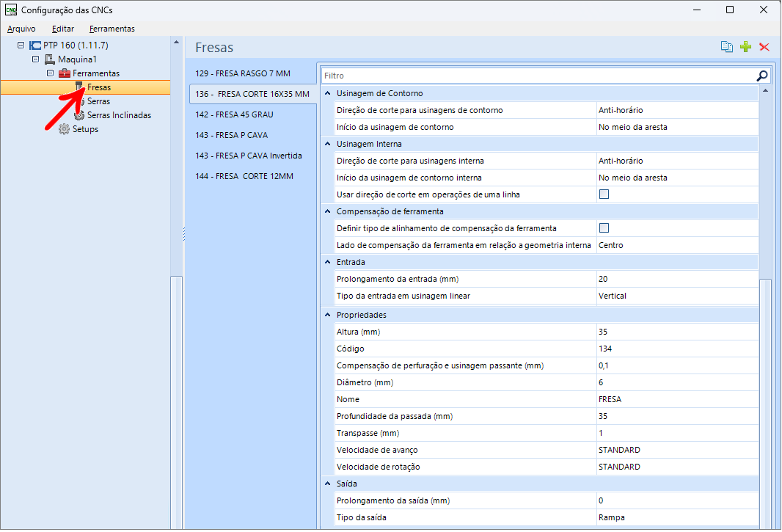This screenshot has width=782, height=532.
Task: Click the Serras Inclinadas saw icon
Action: point(78,115)
